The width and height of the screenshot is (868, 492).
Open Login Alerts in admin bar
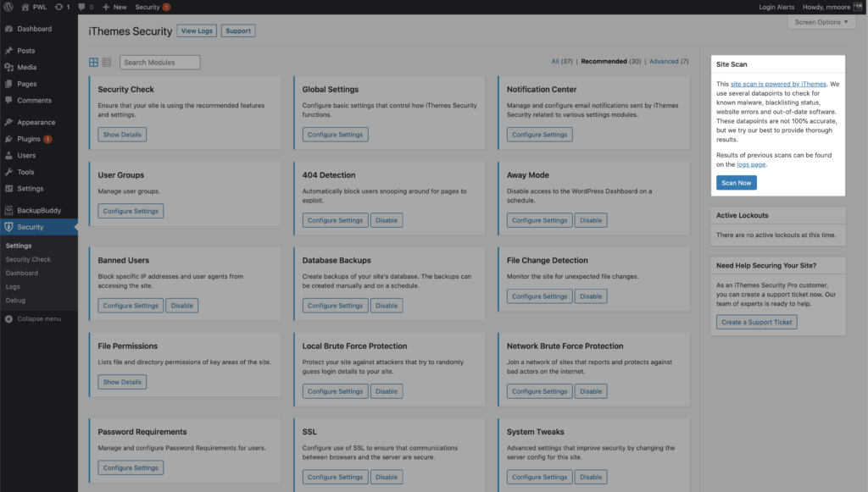[776, 7]
